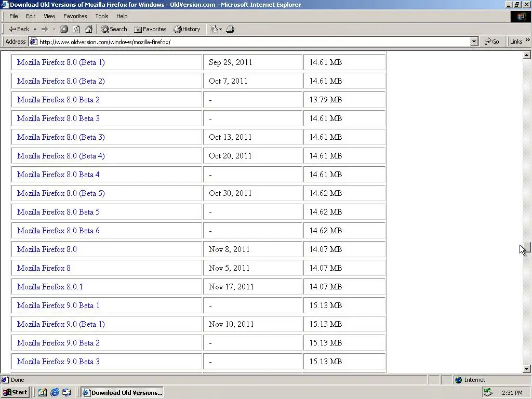Expand the address bar dropdown list
Image resolution: width=532 pixels, height=399 pixels.
tap(474, 42)
